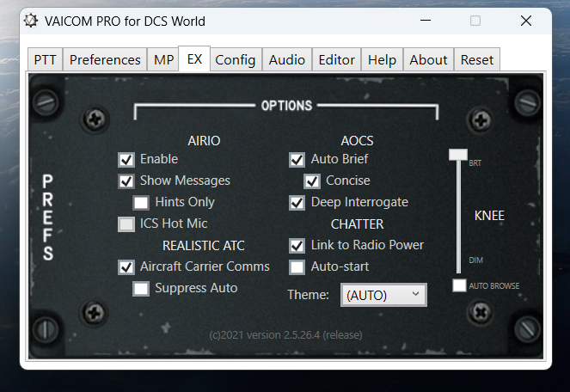Check the AUTO BROWSE checkbox
The width and height of the screenshot is (570, 392).
click(459, 285)
